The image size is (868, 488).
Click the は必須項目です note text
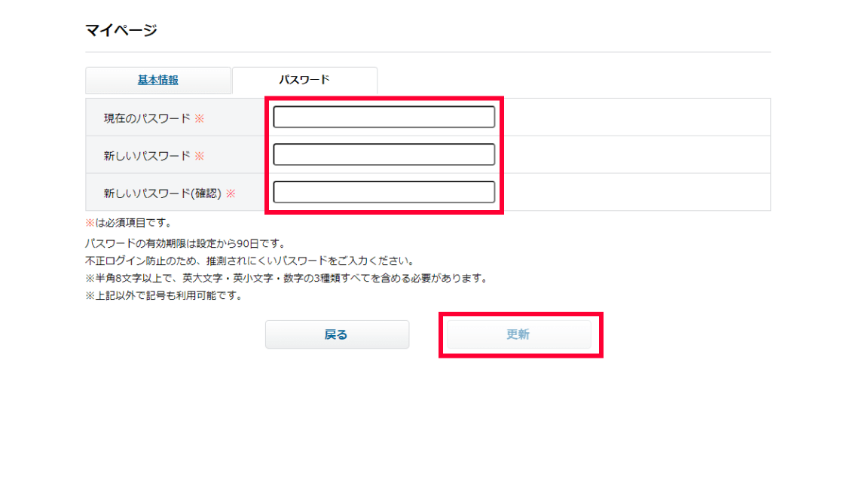tap(133, 223)
